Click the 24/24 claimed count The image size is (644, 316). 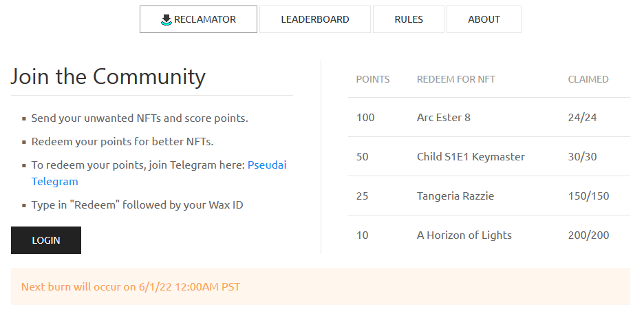pyautogui.click(x=582, y=118)
